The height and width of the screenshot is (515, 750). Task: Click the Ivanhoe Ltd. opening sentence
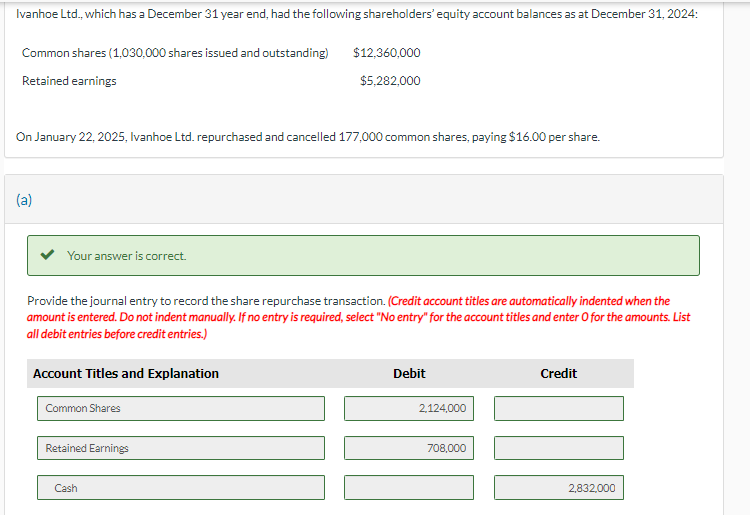(x=357, y=14)
